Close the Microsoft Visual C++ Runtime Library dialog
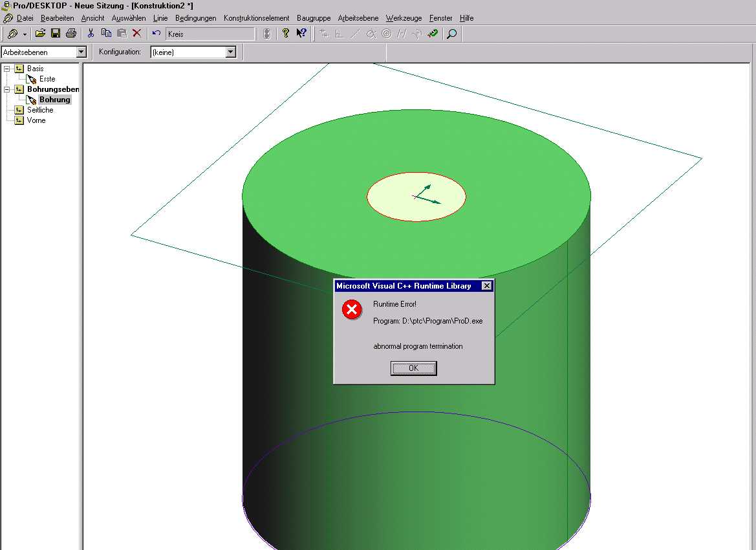 point(487,285)
